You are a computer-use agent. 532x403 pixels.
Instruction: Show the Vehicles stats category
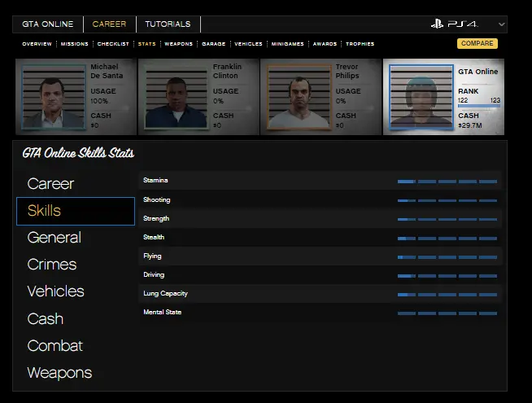pyautogui.click(x=55, y=291)
